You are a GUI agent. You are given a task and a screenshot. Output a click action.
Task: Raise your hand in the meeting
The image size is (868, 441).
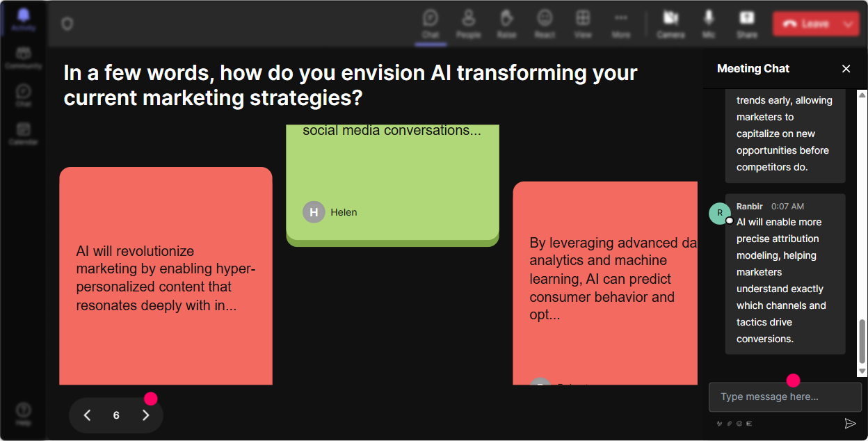click(506, 23)
